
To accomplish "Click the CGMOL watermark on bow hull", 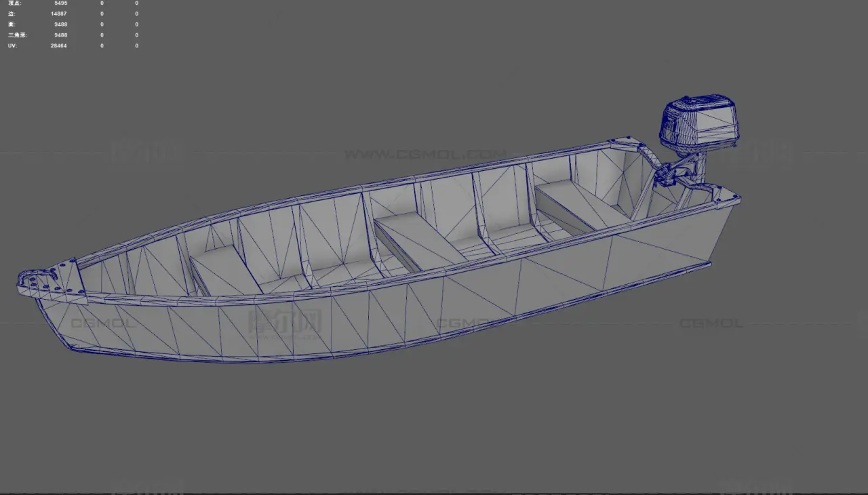I will (x=103, y=323).
